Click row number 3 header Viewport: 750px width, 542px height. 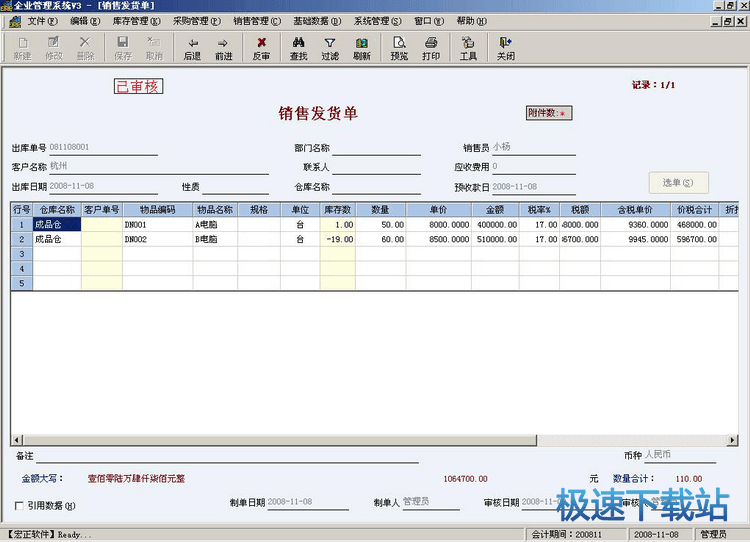(x=22, y=254)
